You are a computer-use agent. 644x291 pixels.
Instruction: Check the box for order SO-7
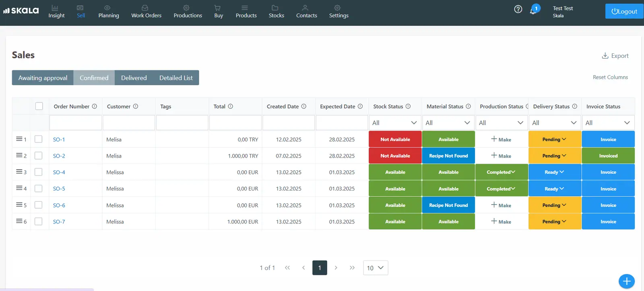(x=39, y=221)
